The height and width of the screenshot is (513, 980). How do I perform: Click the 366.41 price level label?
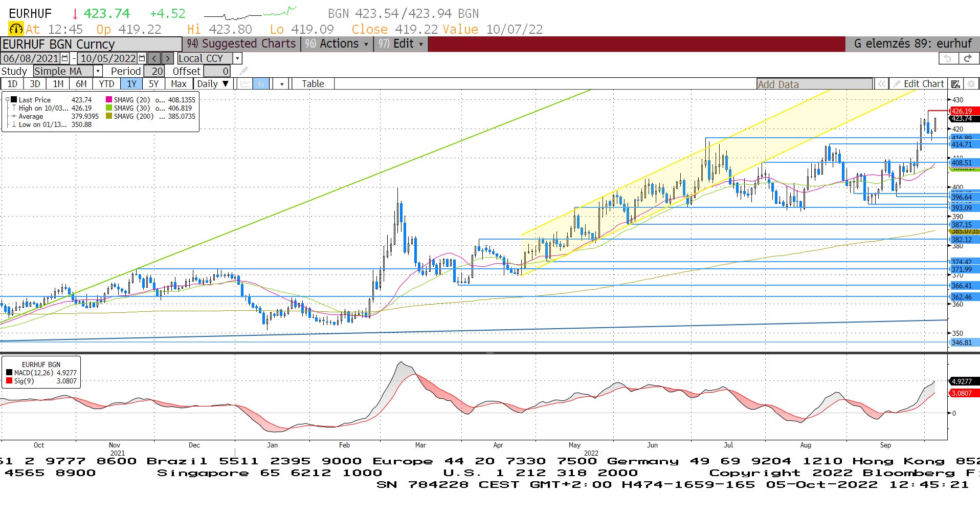964,286
